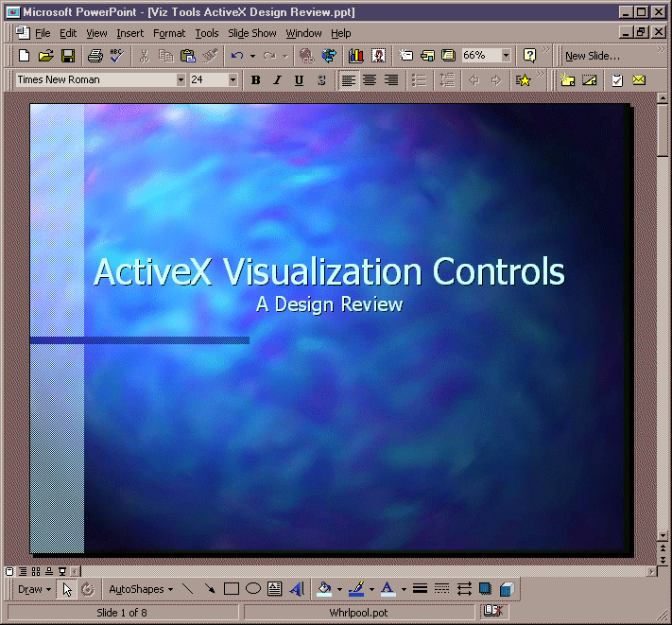Paste from clipboard
This screenshot has height=625, width=672.
(x=188, y=55)
